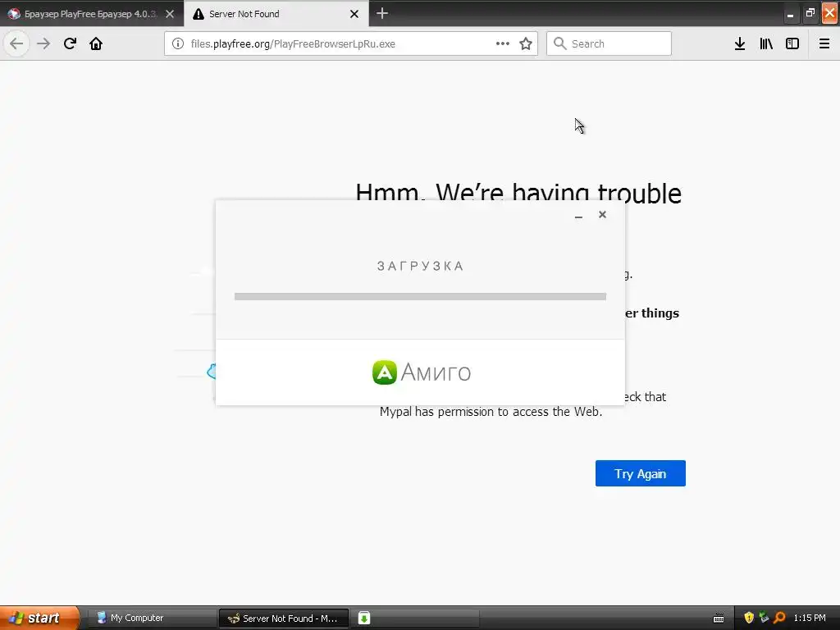This screenshot has height=630, width=840.
Task: Minimize the browser window
Action: (790, 14)
